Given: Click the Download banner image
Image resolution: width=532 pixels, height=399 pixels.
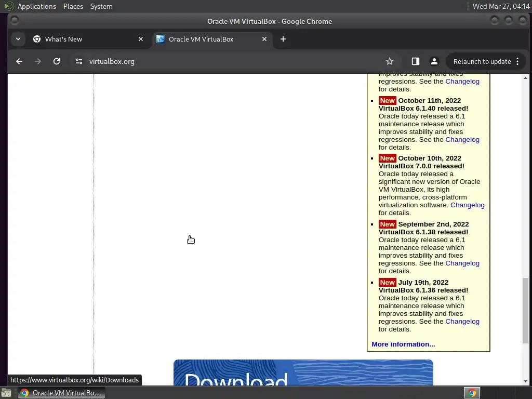Looking at the screenshot, I should click(303, 373).
